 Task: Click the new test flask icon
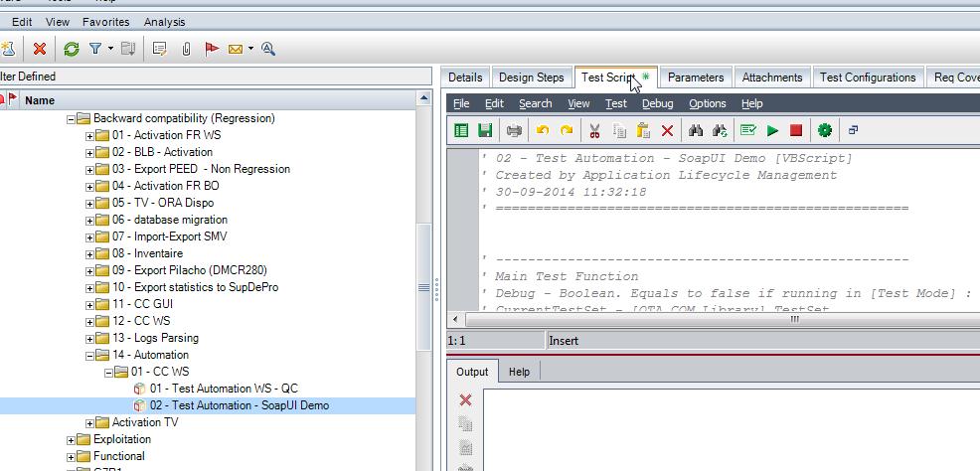(x=8, y=49)
